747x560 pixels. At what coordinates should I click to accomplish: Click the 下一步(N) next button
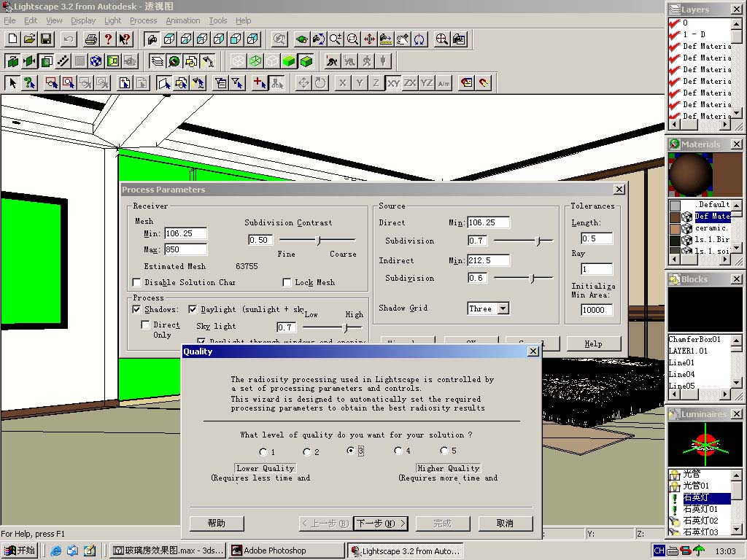380,524
